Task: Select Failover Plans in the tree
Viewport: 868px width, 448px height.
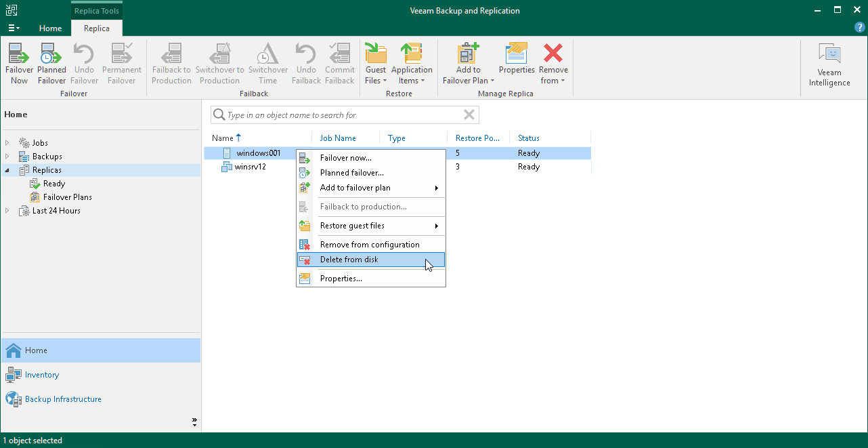Action: click(67, 197)
